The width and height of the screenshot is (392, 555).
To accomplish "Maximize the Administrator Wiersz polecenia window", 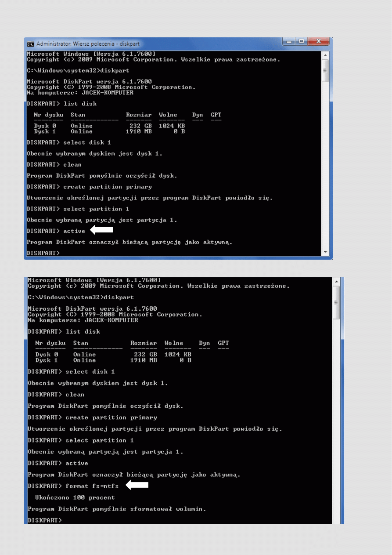I will pos(302,42).
